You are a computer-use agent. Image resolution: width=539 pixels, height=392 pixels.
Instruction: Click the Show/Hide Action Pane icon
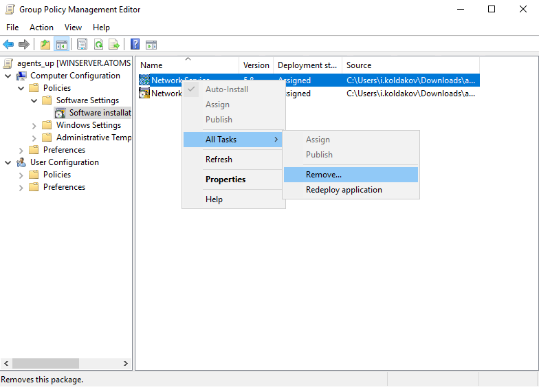pos(151,45)
